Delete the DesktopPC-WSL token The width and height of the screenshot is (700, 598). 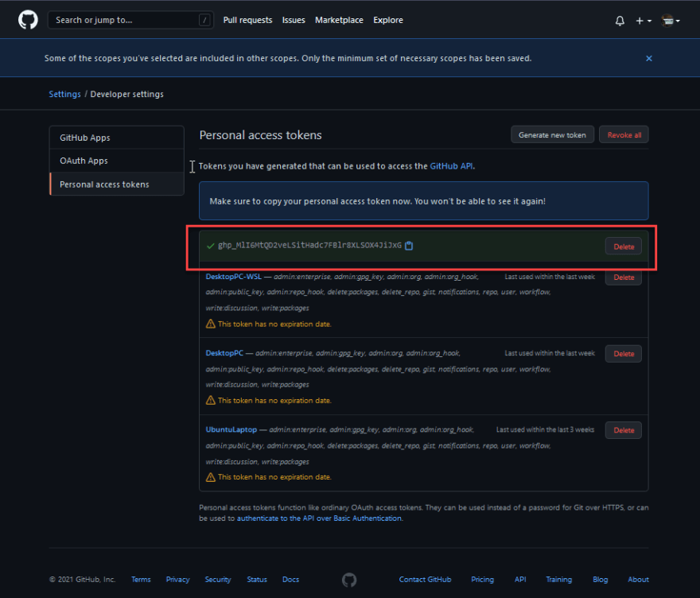pyautogui.click(x=624, y=278)
